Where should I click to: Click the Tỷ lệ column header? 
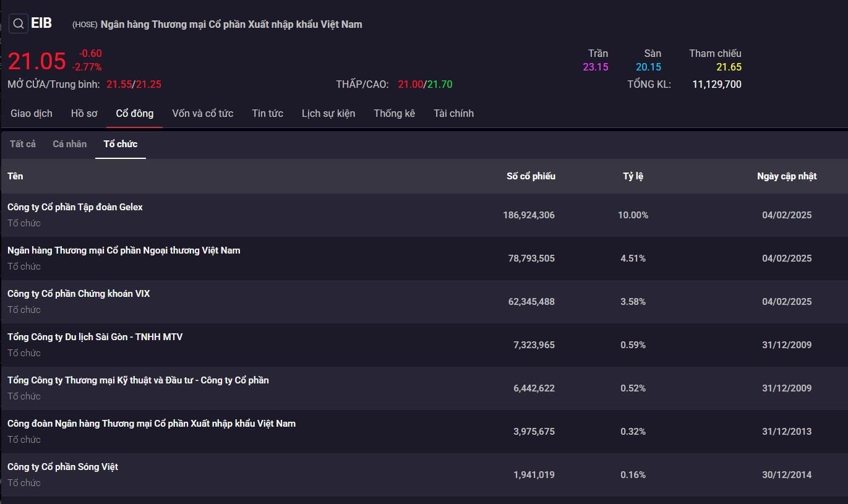[x=633, y=176]
